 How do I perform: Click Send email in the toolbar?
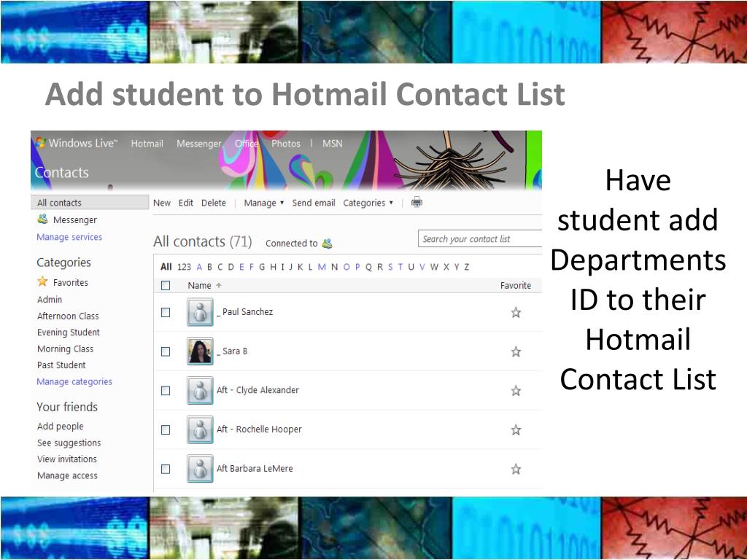pyautogui.click(x=314, y=203)
